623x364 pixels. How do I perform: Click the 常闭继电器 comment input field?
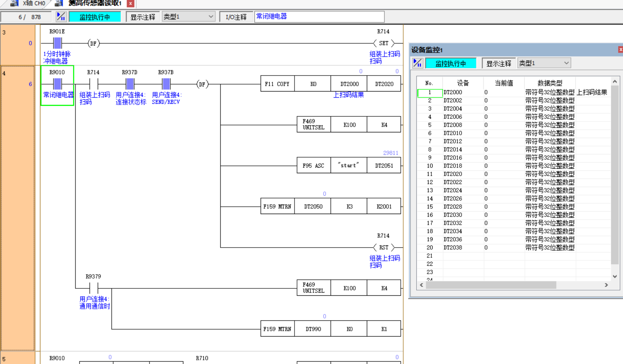(319, 17)
